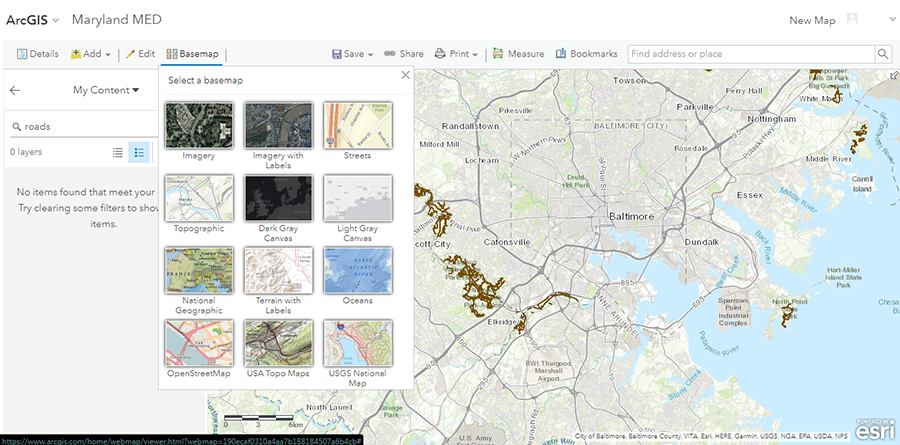The width and height of the screenshot is (900, 445).
Task: Open the Save dropdown
Action: 353,54
